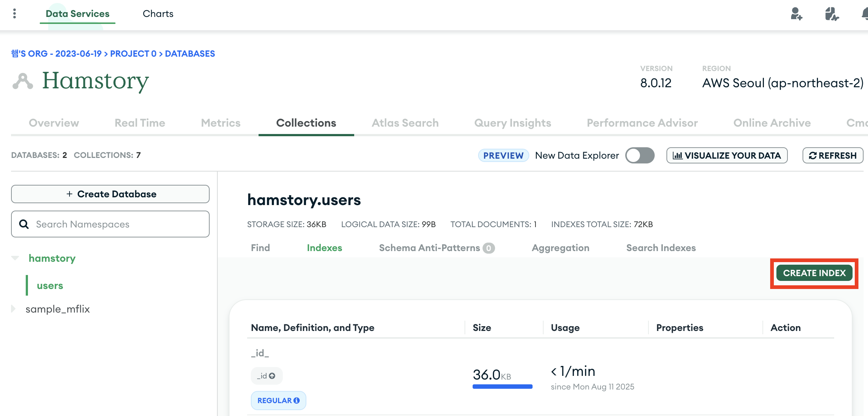This screenshot has width=868, height=416.
Task: Click the index size usage bar
Action: 502,387
